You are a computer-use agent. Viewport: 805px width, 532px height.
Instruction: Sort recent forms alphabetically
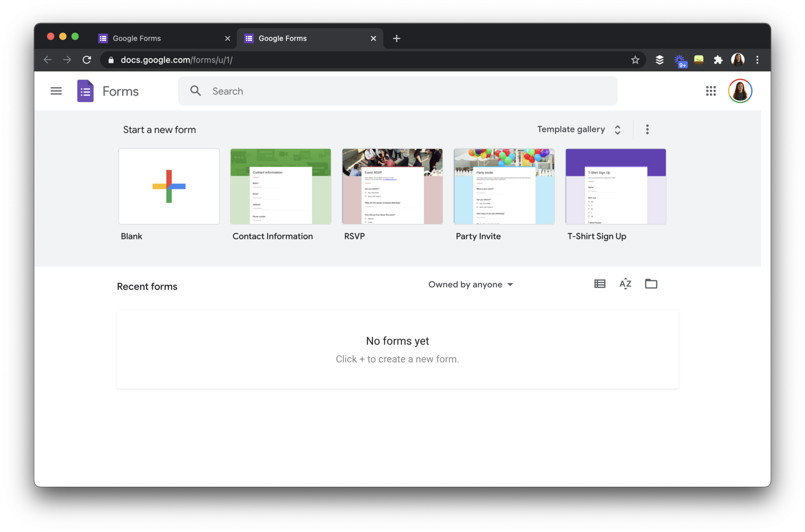point(625,283)
